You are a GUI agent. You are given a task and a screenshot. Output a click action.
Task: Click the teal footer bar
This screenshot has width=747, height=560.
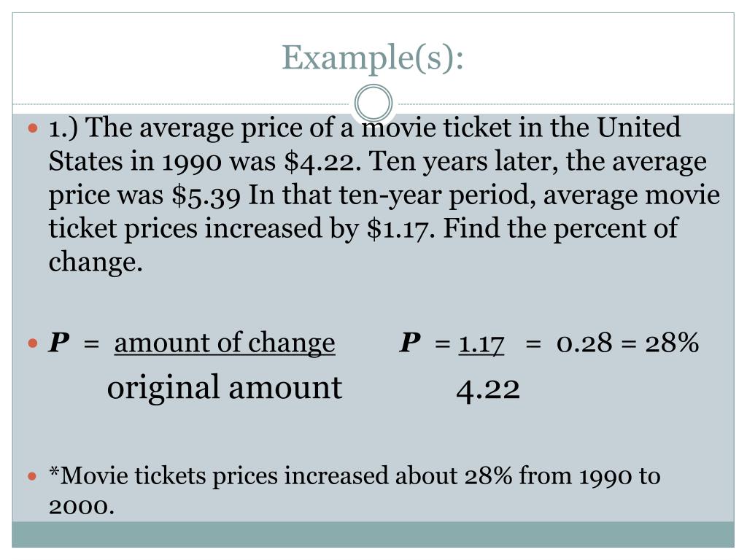click(x=373, y=534)
